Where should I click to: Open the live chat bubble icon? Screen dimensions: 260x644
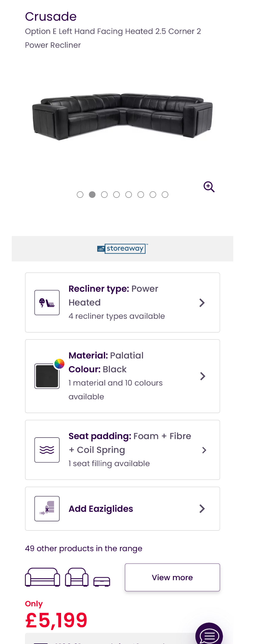coord(209,635)
